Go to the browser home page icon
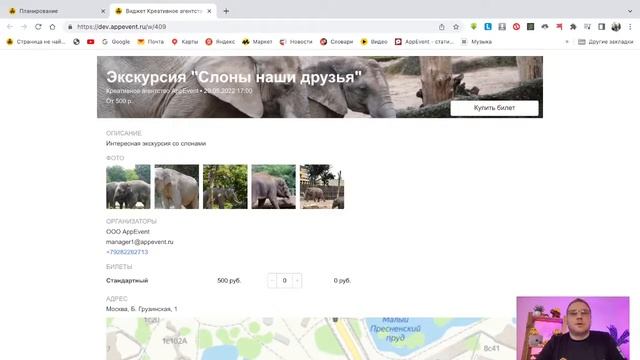This screenshot has width=640, height=360. click(52, 27)
